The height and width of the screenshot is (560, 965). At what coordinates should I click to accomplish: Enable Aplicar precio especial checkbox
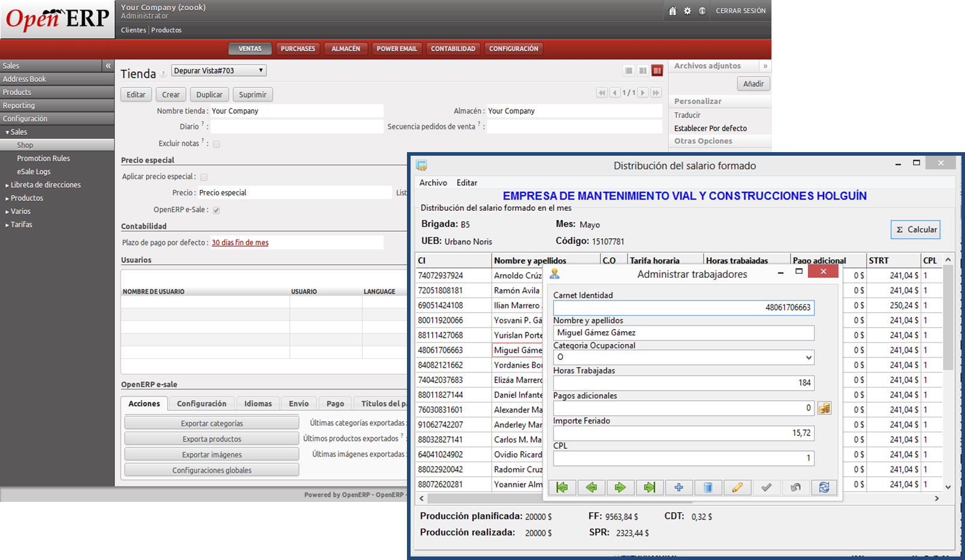(204, 177)
